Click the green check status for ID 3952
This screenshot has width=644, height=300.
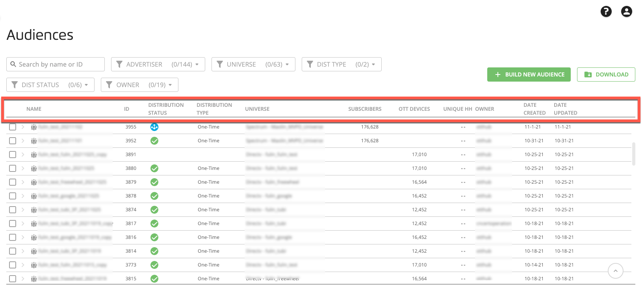tap(154, 141)
